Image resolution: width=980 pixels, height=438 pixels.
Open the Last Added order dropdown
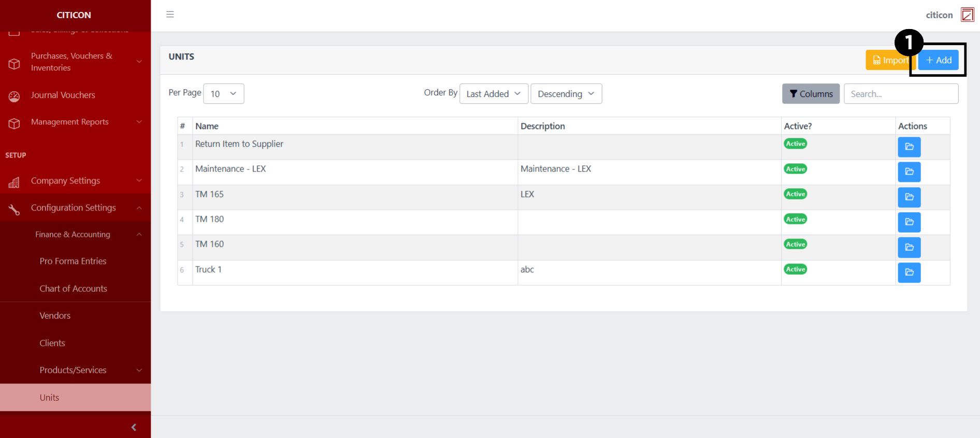click(493, 94)
